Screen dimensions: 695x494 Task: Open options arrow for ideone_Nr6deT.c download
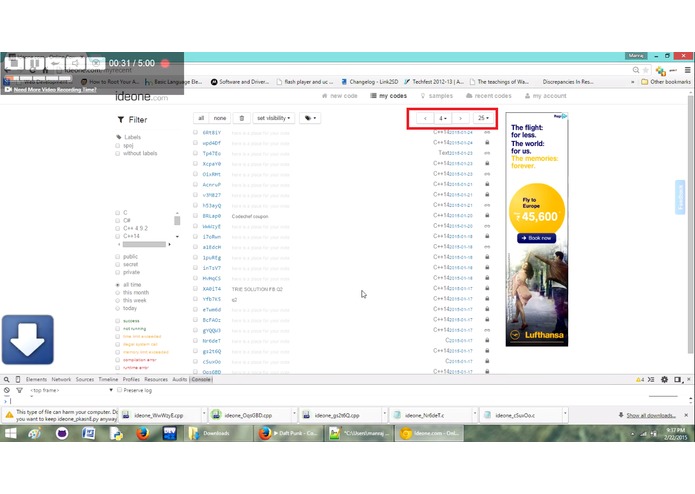coord(475,415)
